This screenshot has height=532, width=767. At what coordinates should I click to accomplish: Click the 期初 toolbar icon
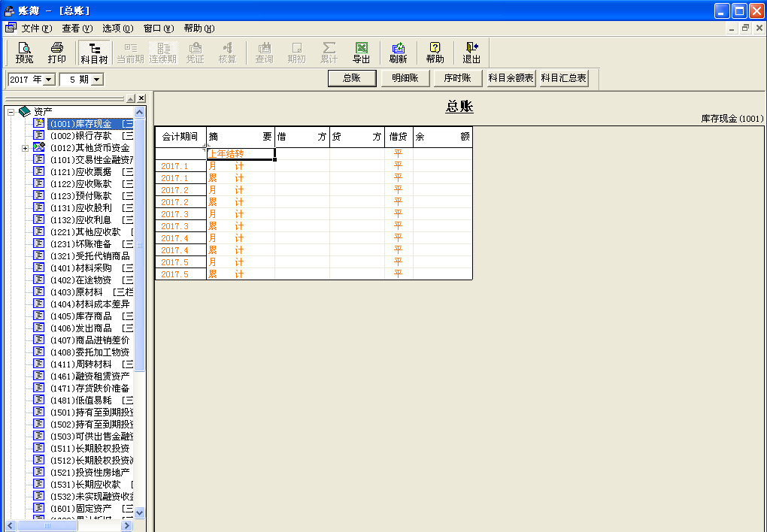(x=296, y=53)
